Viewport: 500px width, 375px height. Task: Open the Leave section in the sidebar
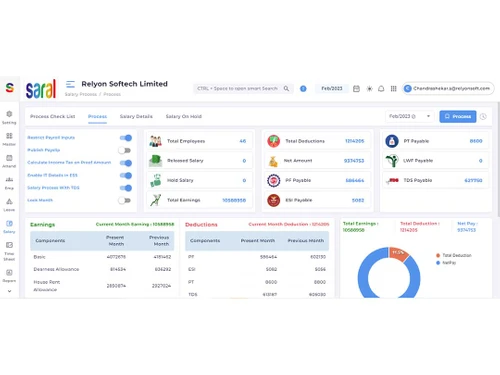pyautogui.click(x=9, y=204)
